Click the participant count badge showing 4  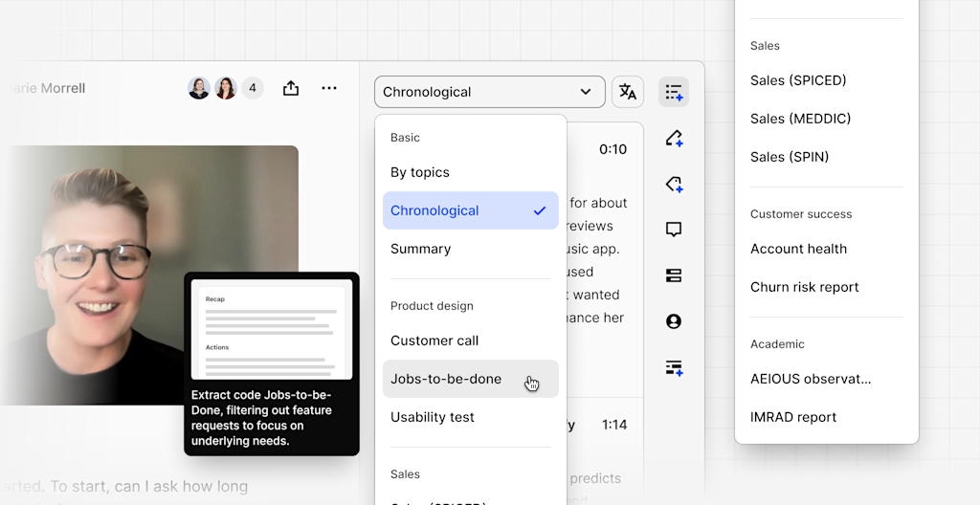click(x=253, y=88)
